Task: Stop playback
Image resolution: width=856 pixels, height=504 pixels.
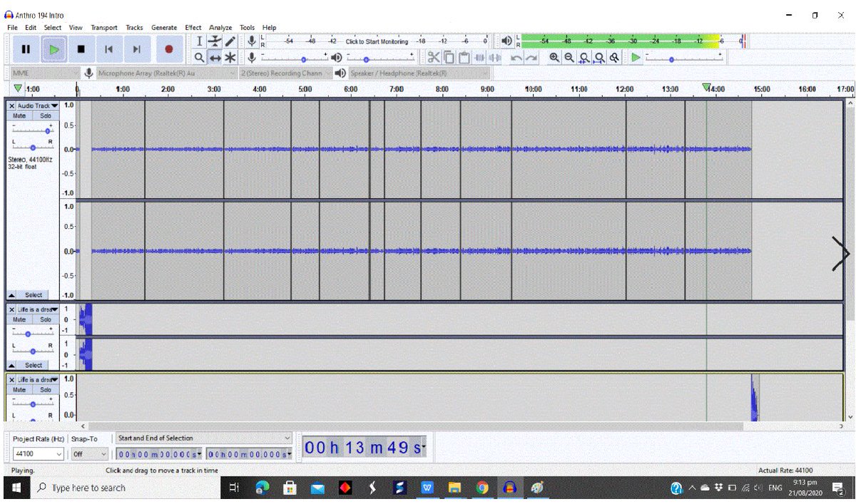Action: [x=81, y=48]
